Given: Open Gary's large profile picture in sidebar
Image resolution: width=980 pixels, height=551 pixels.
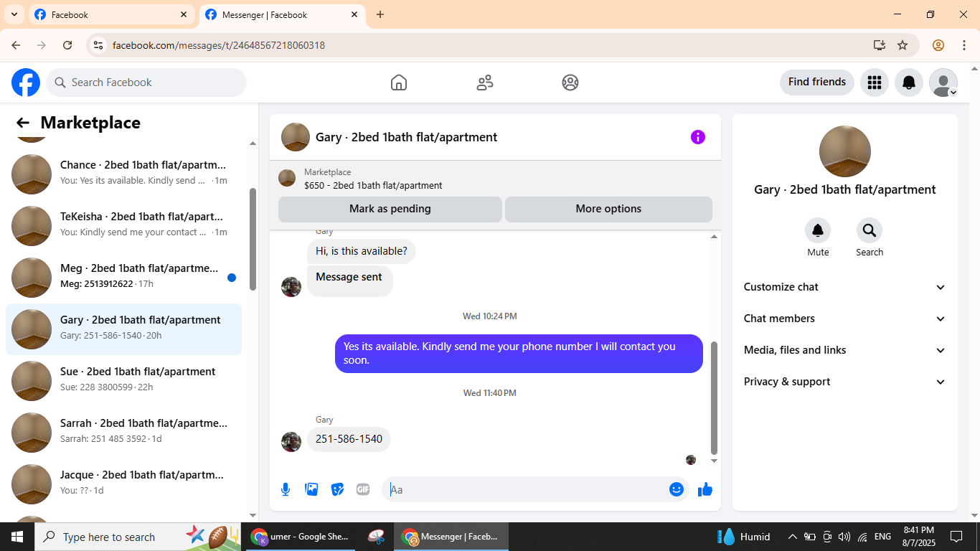Looking at the screenshot, I should pos(845,151).
